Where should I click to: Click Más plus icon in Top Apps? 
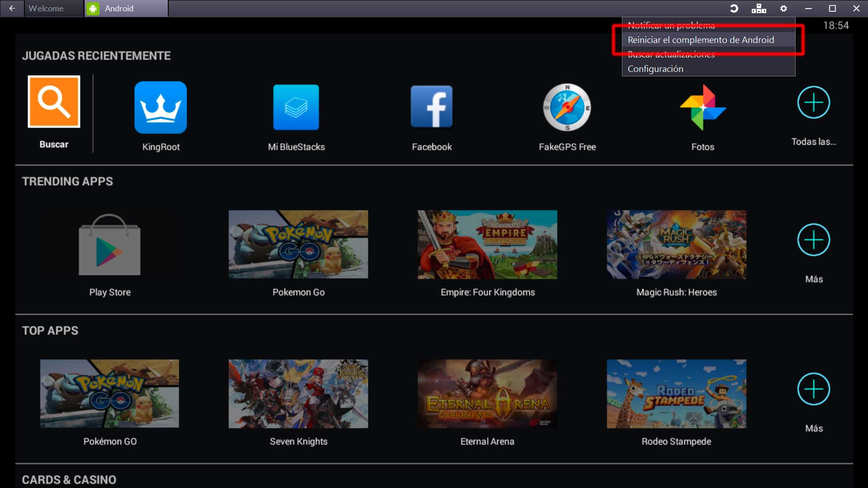[813, 389]
